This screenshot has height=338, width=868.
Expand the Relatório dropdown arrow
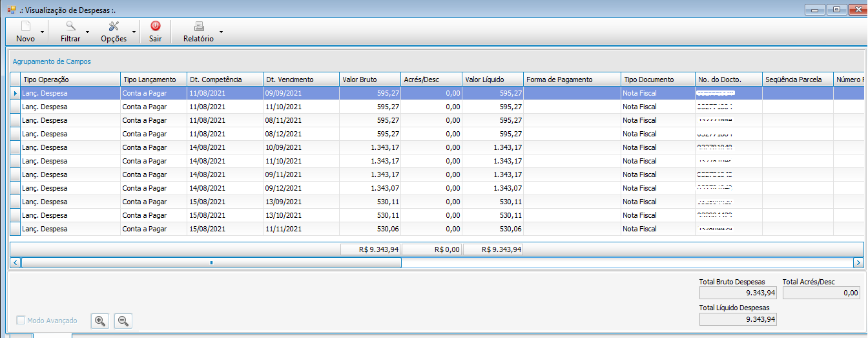(x=221, y=31)
